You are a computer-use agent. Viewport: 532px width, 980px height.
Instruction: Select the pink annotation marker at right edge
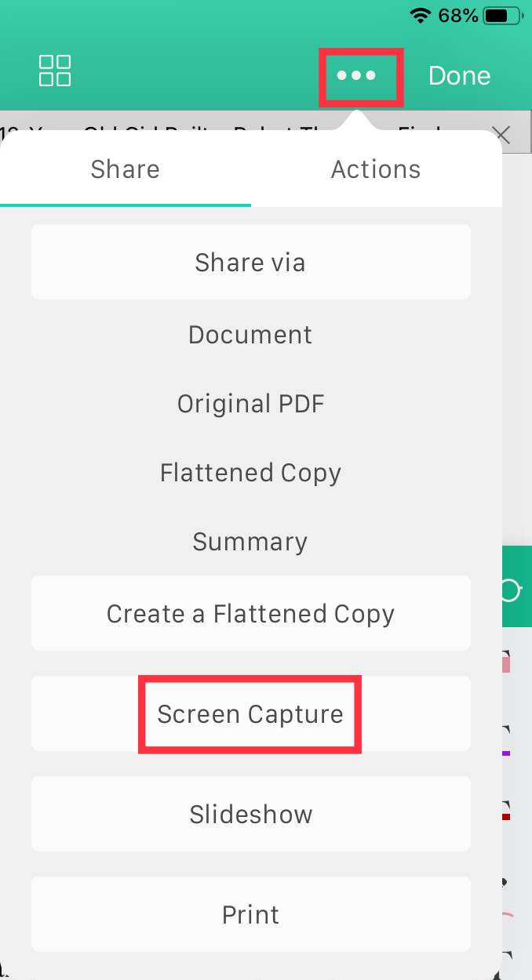tap(506, 664)
